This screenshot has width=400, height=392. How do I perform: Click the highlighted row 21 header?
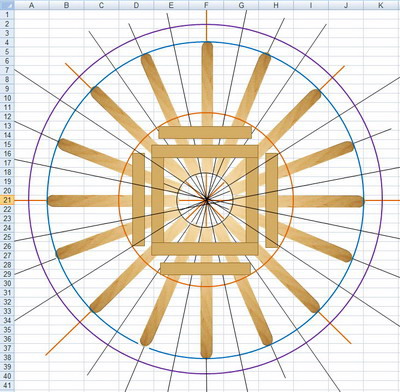pos(7,200)
